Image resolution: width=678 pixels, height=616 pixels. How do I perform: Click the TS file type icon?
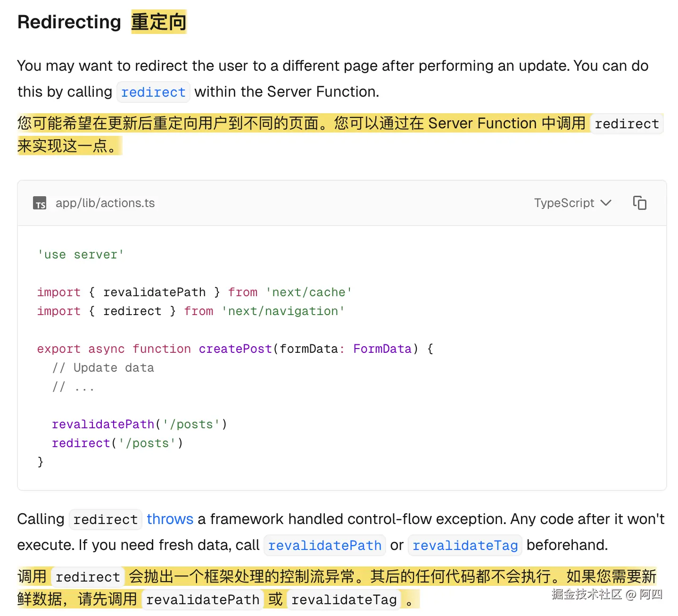point(40,203)
